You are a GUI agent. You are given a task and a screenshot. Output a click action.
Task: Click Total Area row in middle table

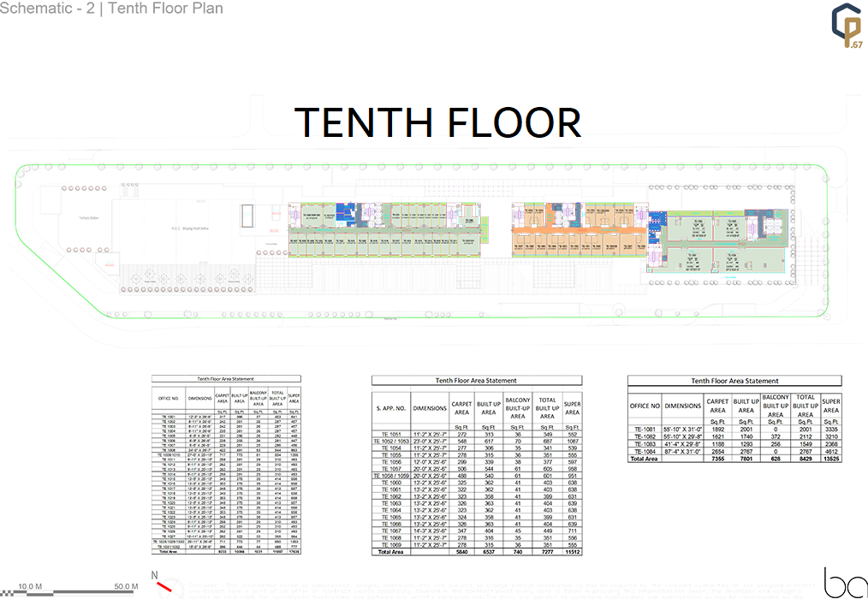pos(476,552)
